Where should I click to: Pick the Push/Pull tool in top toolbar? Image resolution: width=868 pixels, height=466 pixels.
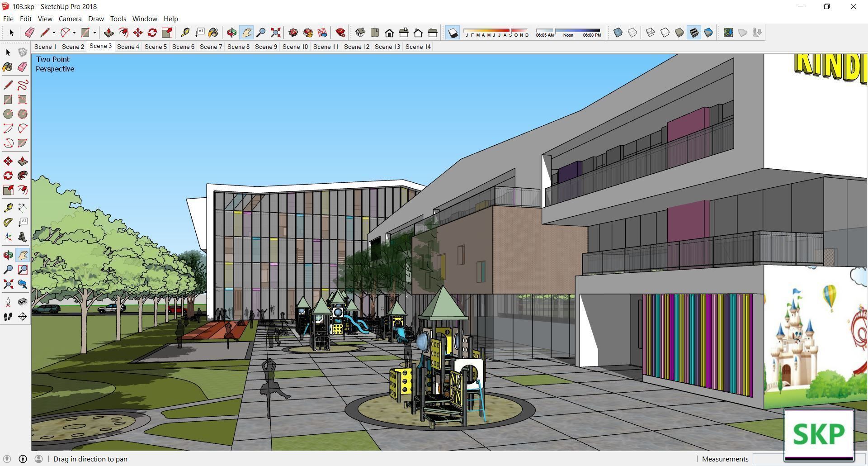click(108, 33)
